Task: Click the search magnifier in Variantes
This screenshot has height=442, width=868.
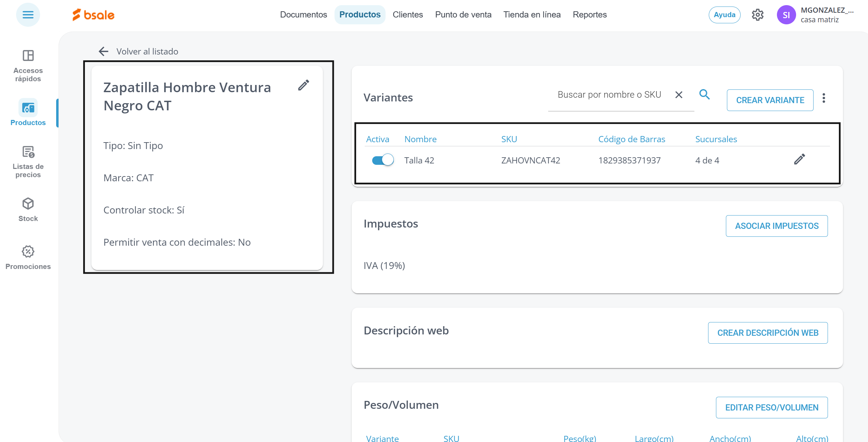Action: (704, 95)
